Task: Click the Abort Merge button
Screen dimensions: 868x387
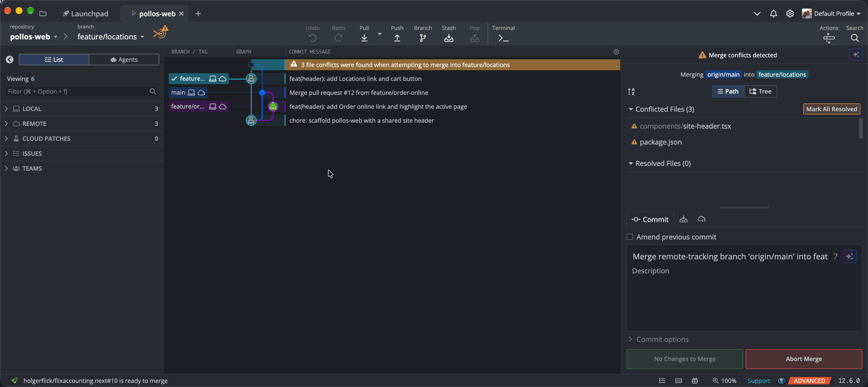Action: click(x=804, y=359)
